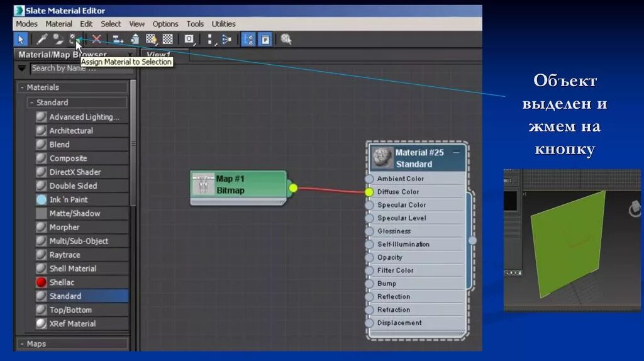Select the Ink 'n Paint material
The height and width of the screenshot is (361, 644).
pyautogui.click(x=81, y=199)
